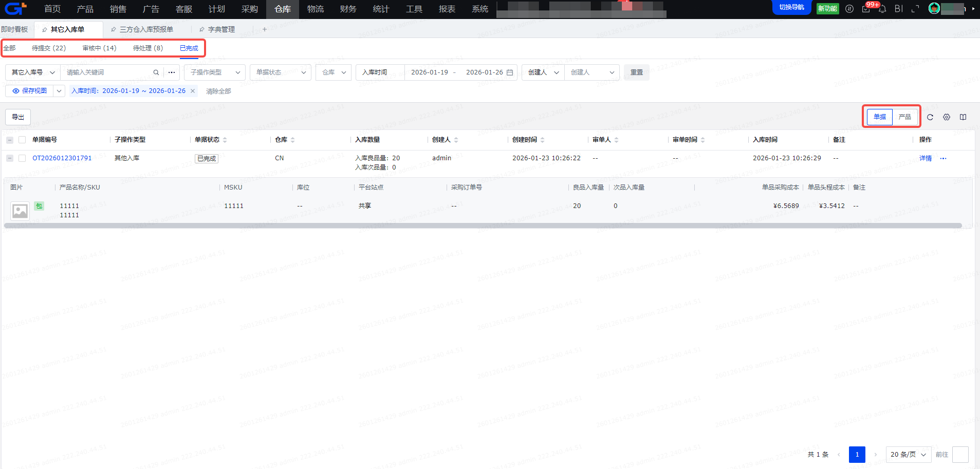Open the notification bell
The height and width of the screenshot is (469, 980).
coord(882,9)
